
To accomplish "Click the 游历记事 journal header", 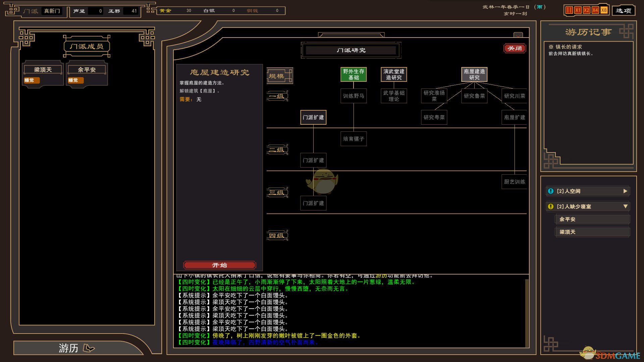I will click(x=588, y=32).
